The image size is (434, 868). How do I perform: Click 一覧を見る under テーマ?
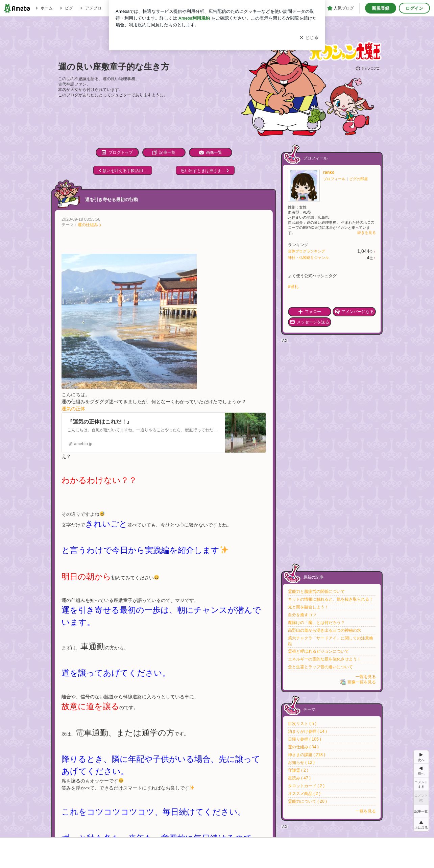366,811
